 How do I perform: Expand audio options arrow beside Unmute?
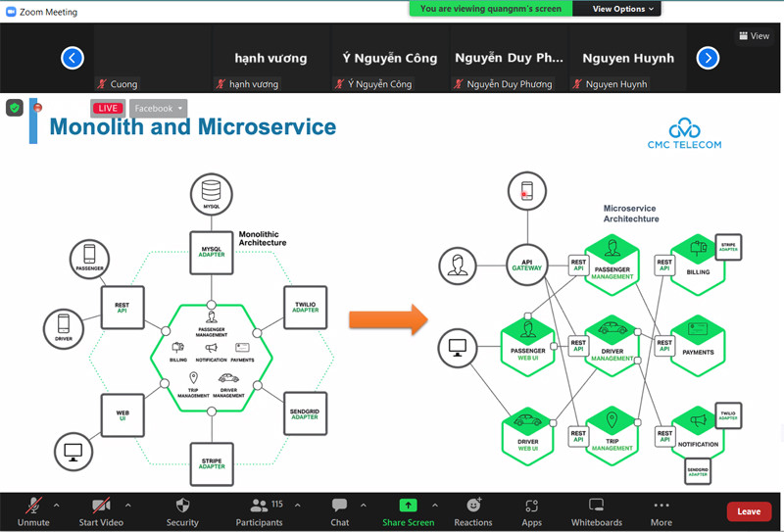pos(56,506)
